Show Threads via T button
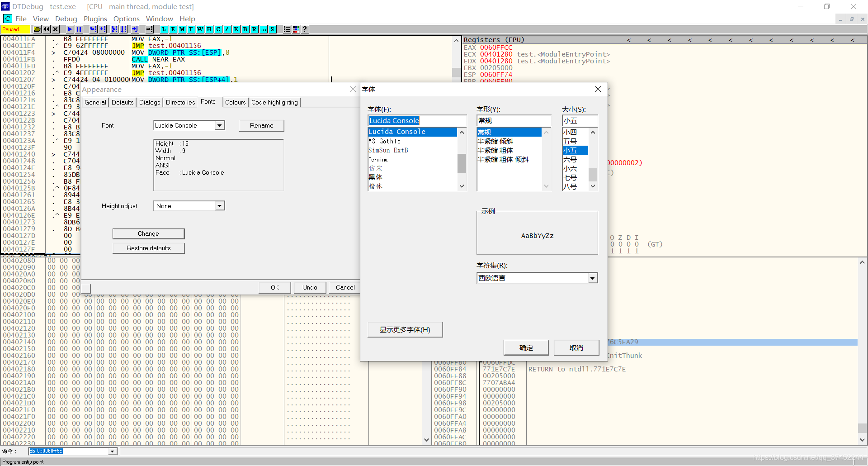 191,29
